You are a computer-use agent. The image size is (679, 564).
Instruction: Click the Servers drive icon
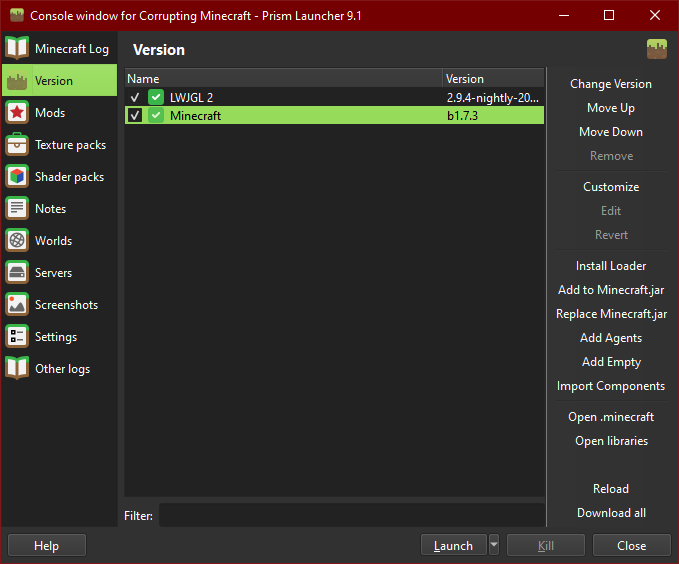pos(17,272)
